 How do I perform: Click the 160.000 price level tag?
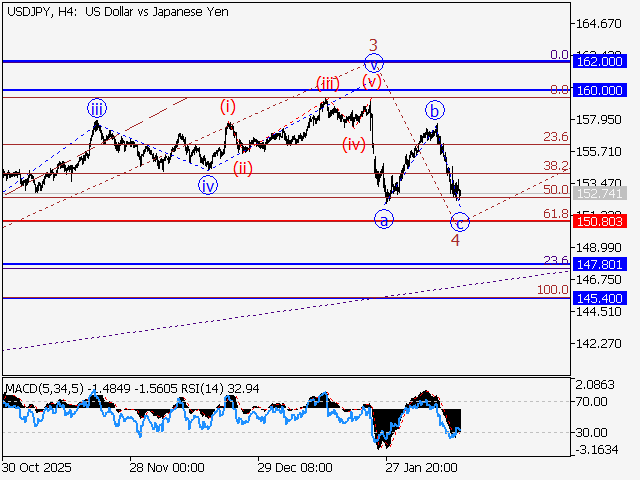point(599,90)
